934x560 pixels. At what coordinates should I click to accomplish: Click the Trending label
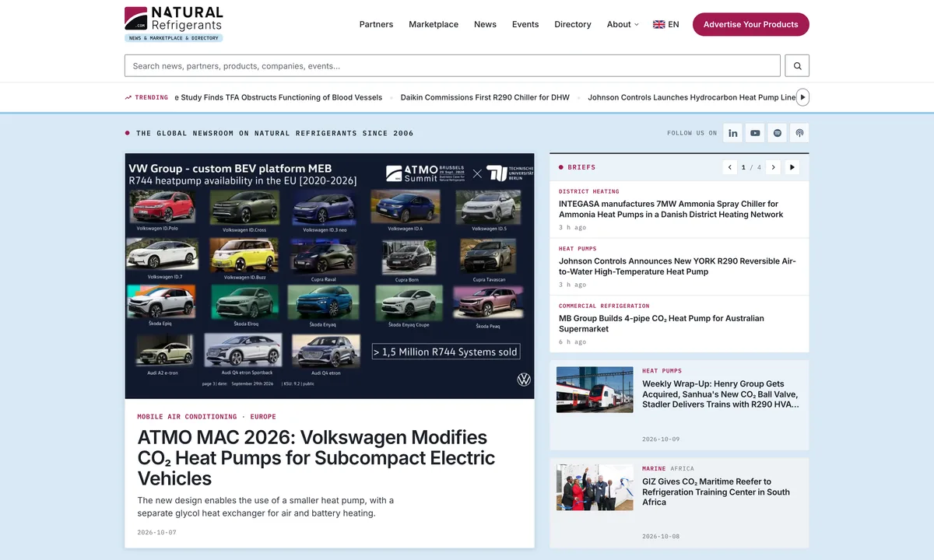tap(146, 97)
